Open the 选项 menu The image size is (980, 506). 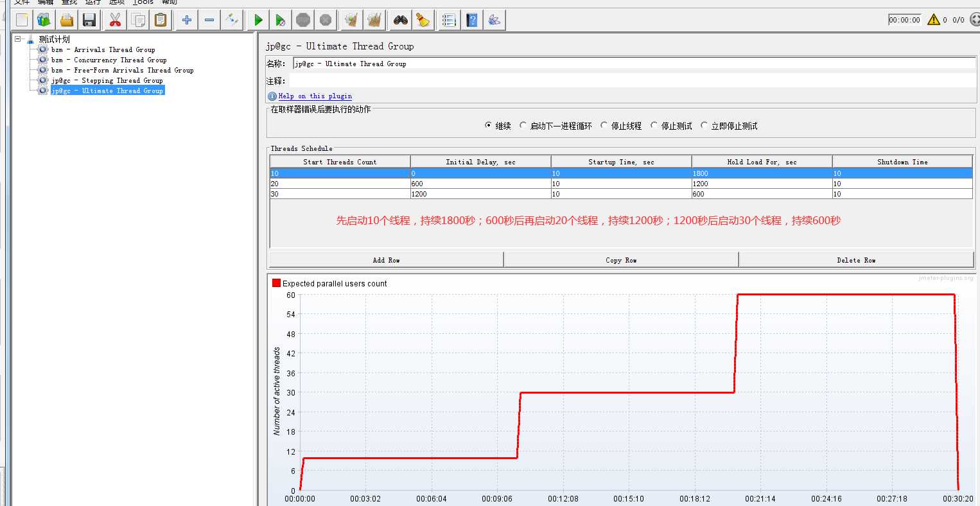pos(117,3)
